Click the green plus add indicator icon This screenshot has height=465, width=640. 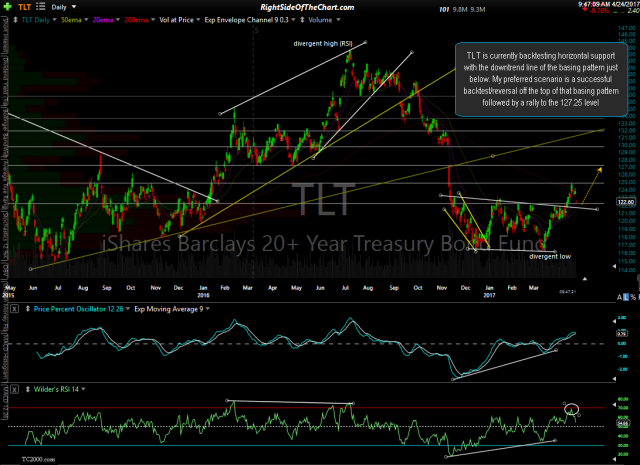[x=7, y=7]
